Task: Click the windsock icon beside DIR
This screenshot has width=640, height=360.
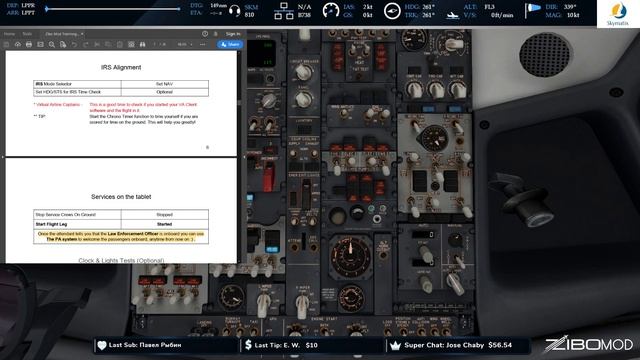Action: click(x=532, y=10)
